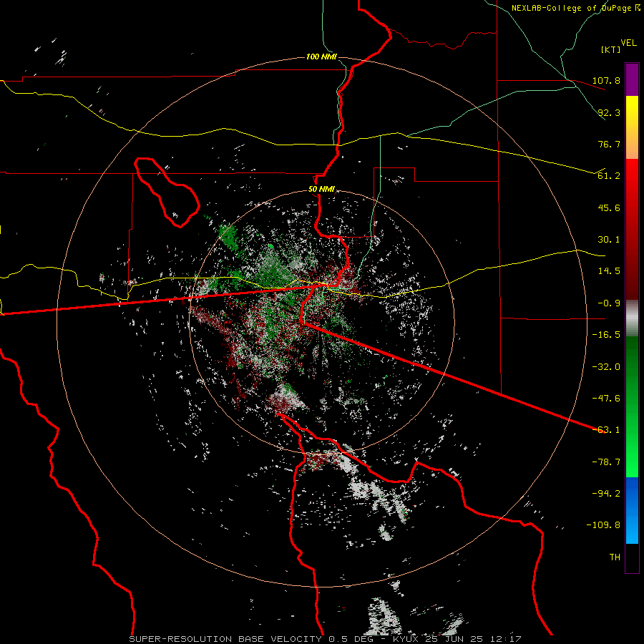This screenshot has height=644, width=644.
Task: Click the -78.7 velocity scale value
Action: (x=606, y=462)
